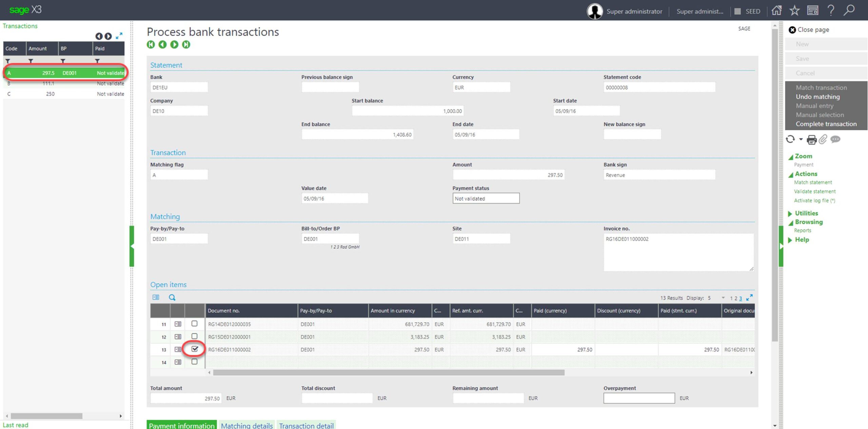The image size is (868, 429).
Task: Open the search magnifier in the top bar
Action: pos(849,11)
